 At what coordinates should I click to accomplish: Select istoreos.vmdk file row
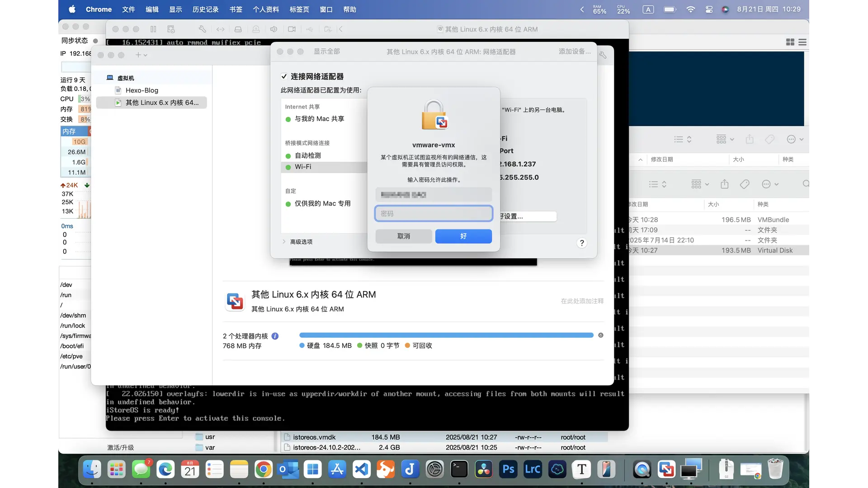pyautogui.click(x=445, y=437)
